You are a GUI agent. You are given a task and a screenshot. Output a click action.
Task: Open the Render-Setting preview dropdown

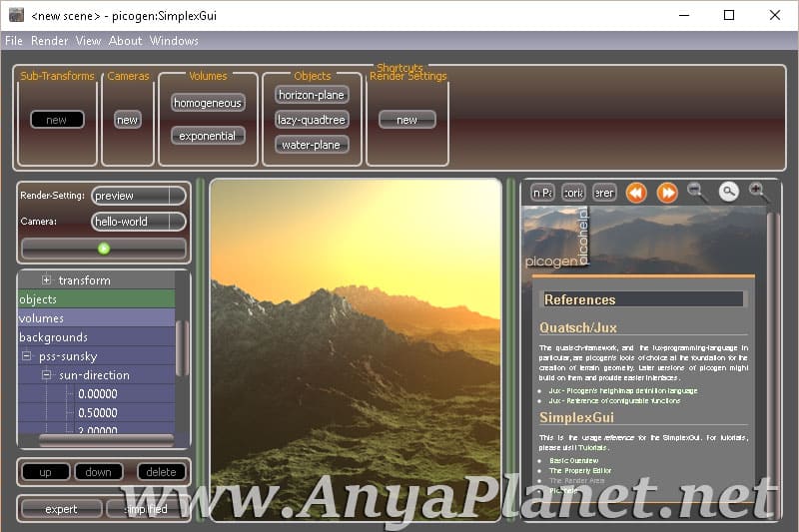click(x=139, y=196)
